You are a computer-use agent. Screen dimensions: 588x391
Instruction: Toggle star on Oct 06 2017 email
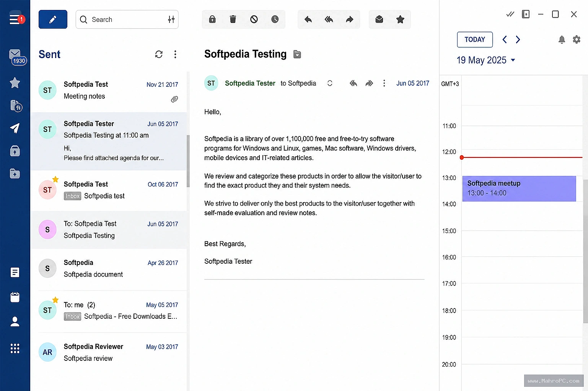click(55, 179)
